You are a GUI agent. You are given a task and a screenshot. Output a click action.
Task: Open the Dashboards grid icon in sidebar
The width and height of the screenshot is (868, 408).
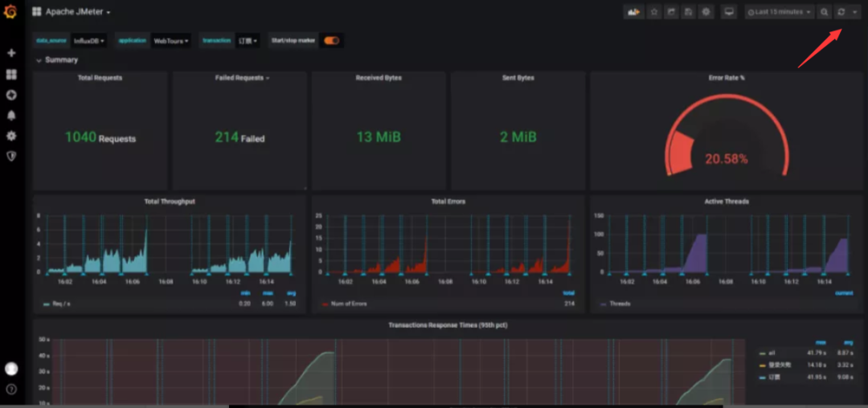[11, 74]
